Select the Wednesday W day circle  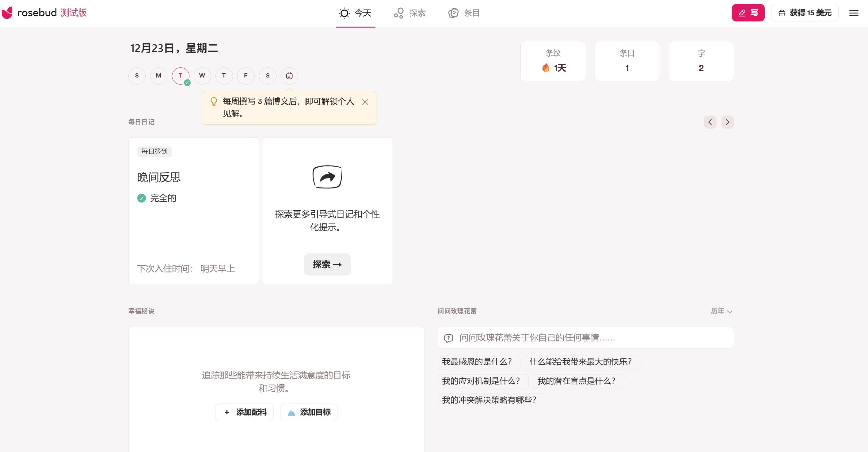click(202, 76)
